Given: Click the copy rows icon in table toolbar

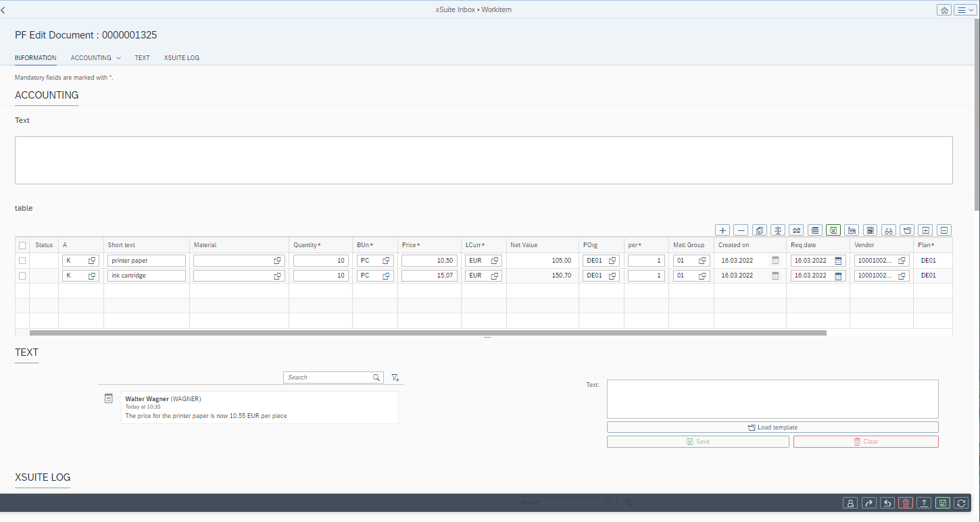Looking at the screenshot, I should point(759,230).
